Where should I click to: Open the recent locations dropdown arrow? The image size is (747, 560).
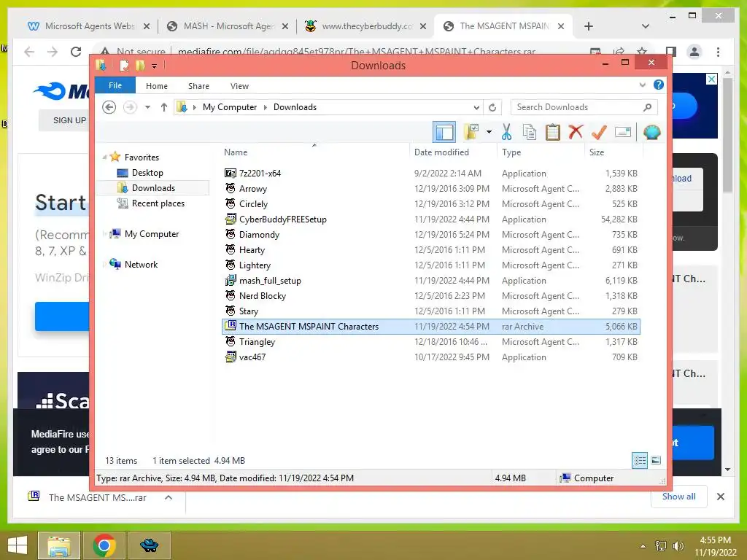pyautogui.click(x=147, y=107)
